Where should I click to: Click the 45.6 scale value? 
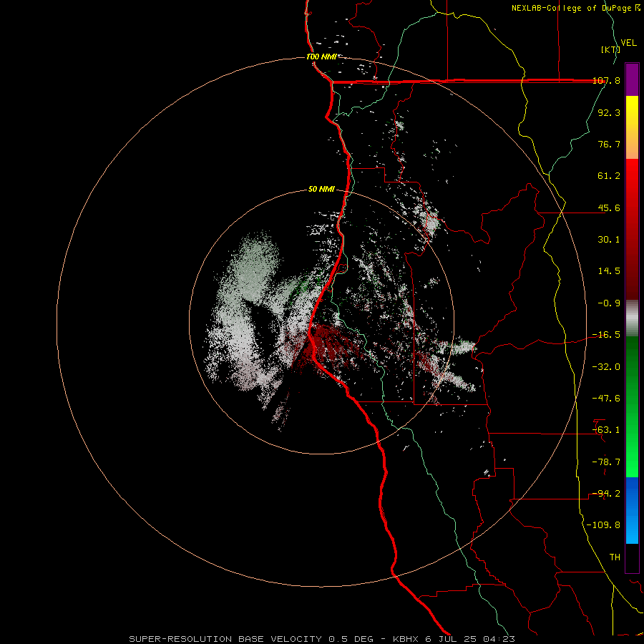click(609, 208)
